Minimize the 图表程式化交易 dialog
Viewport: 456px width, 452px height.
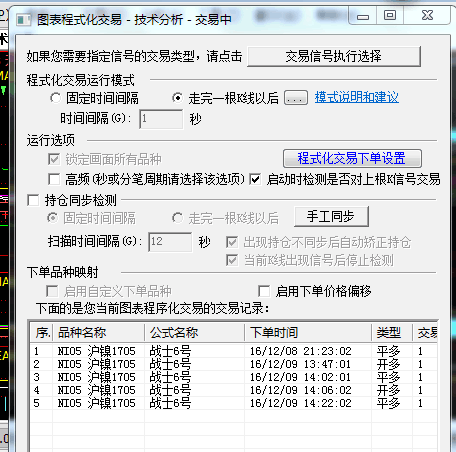(363, 16)
